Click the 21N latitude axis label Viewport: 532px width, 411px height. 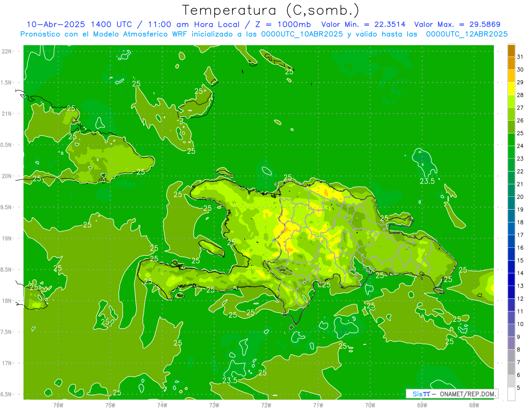(x=7, y=114)
